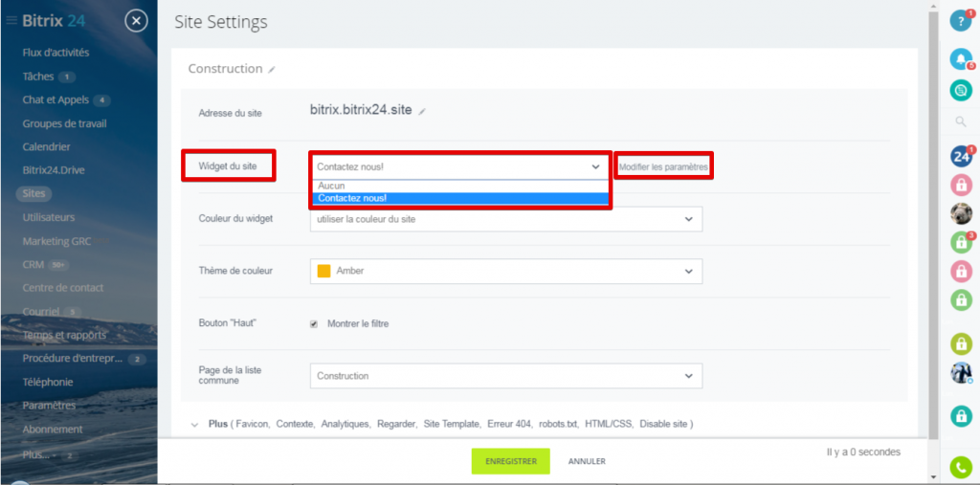This screenshot has width=980, height=485.
Task: Go to Flux d'activités in sidebar
Action: pyautogui.click(x=56, y=53)
